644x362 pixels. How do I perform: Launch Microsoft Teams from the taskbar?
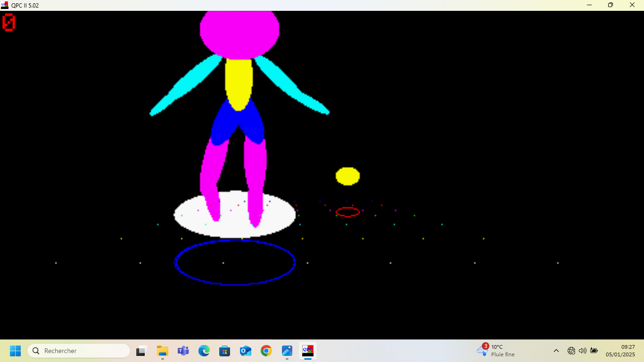click(x=183, y=351)
